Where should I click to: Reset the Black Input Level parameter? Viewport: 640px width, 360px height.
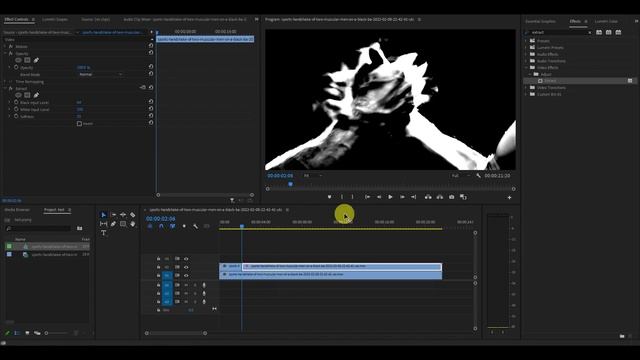click(151, 102)
